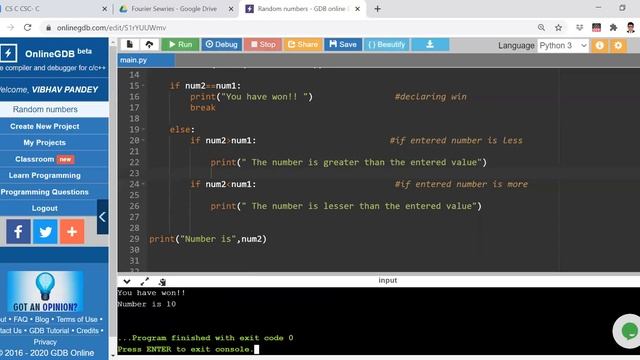Fold code at line 19
640x360 pixels.
(x=143, y=129)
